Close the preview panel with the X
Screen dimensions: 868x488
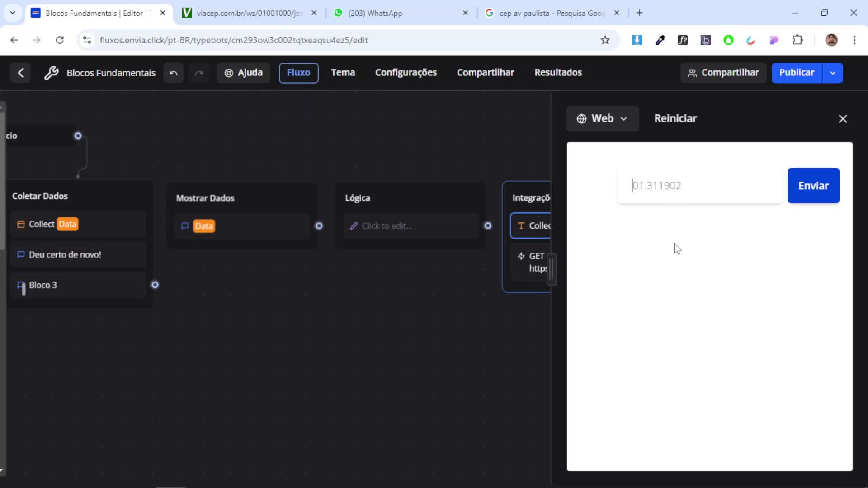click(843, 119)
